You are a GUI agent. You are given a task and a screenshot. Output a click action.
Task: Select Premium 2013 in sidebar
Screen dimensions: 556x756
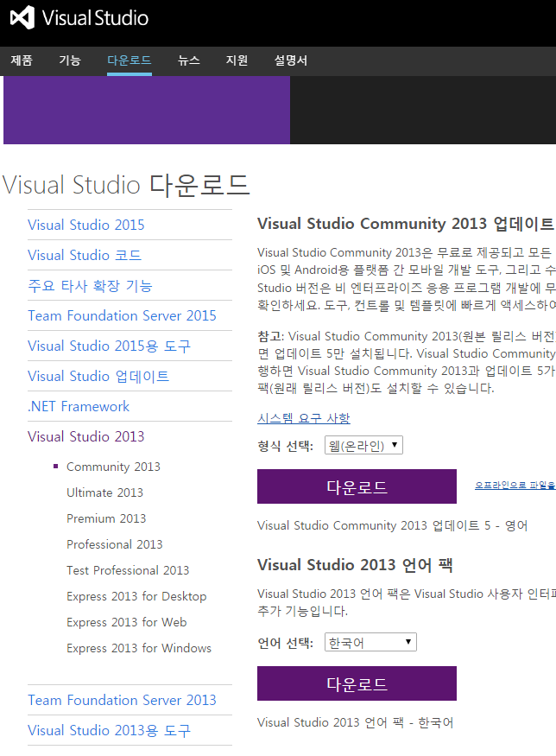coord(106,518)
